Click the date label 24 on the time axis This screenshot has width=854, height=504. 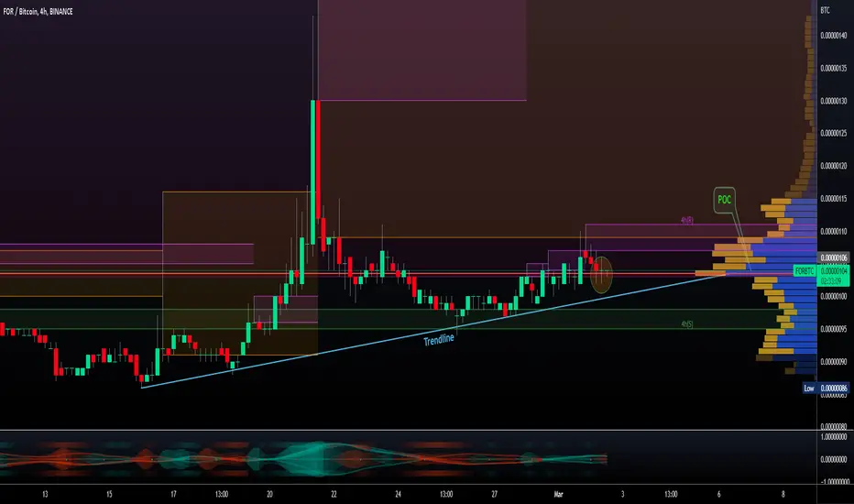pyautogui.click(x=398, y=494)
